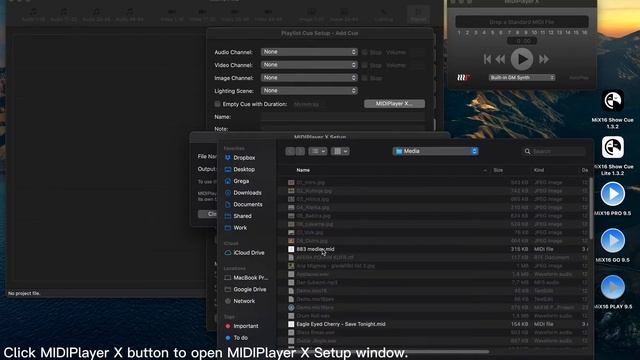
Task: Toggle the Stop checkbox for Audio Channel
Action: [365, 52]
